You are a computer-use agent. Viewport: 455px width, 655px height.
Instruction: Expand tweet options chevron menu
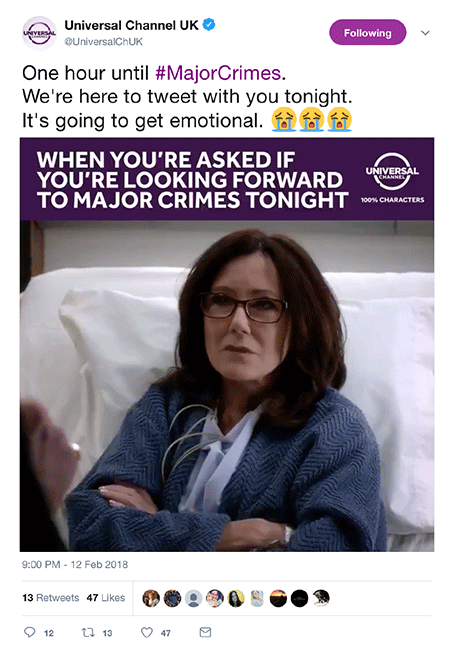pos(425,33)
